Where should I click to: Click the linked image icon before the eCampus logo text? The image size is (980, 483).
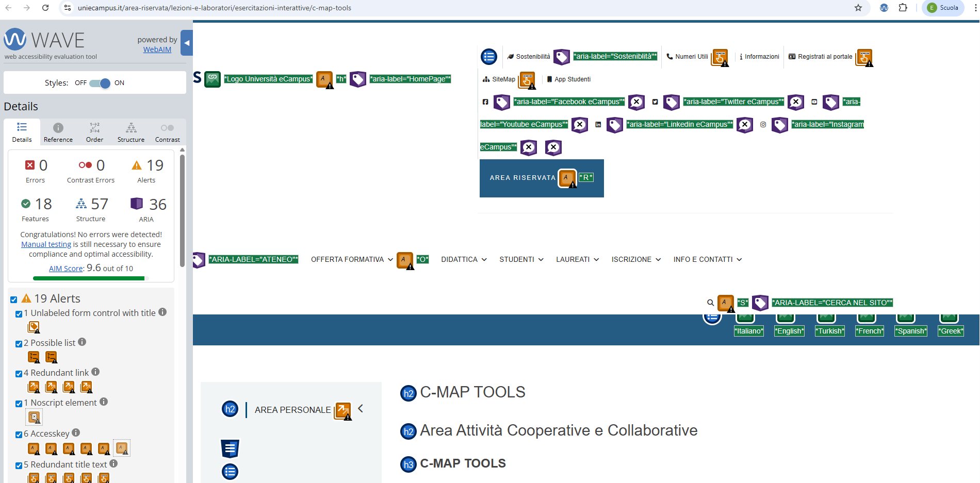coord(213,79)
